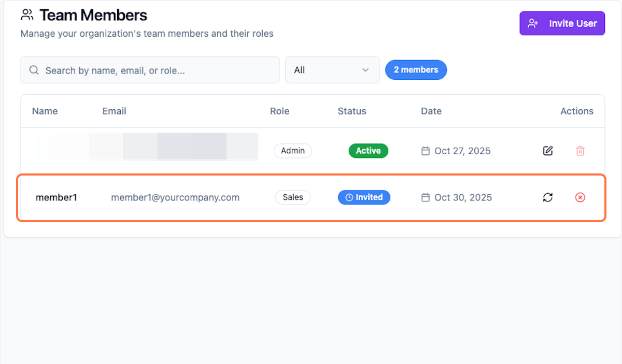Click the Team Members people icon in header

click(x=27, y=14)
